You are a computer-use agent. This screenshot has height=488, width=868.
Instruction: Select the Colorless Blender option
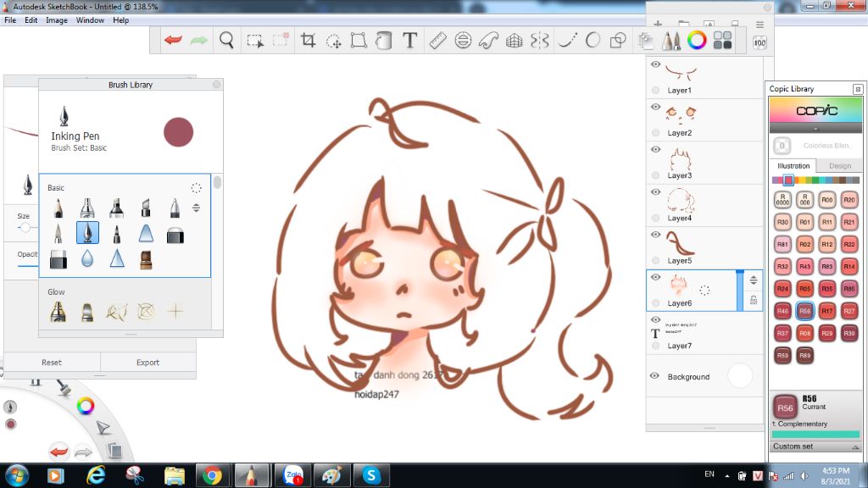(x=815, y=146)
